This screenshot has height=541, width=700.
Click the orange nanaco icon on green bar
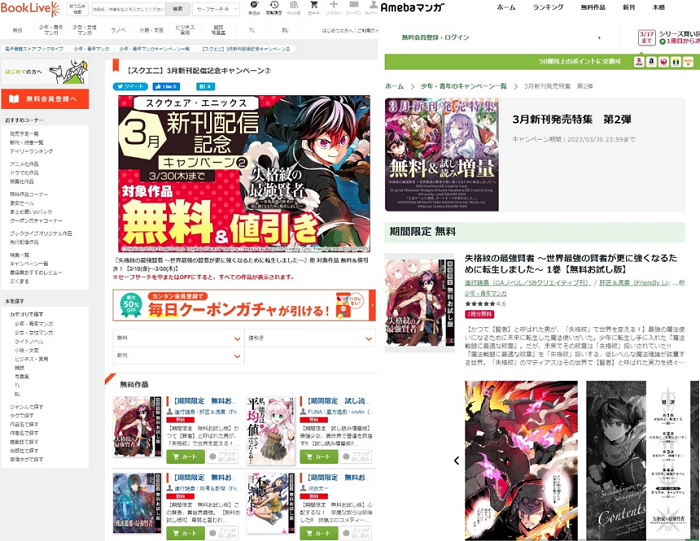tap(688, 62)
